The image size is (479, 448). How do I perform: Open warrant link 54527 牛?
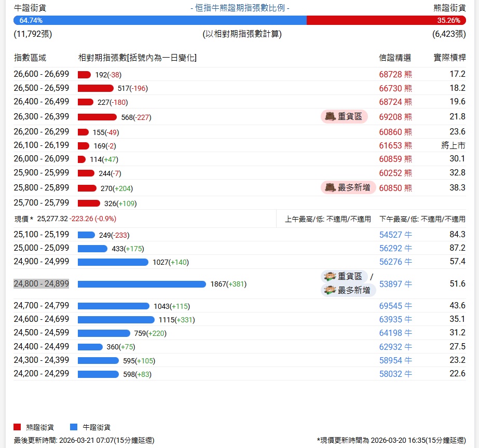click(x=395, y=235)
